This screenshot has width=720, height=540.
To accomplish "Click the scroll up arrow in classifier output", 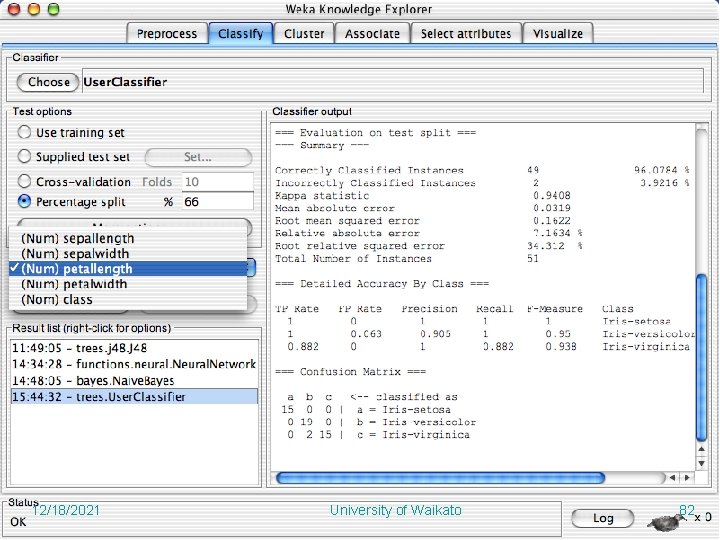I will (702, 449).
